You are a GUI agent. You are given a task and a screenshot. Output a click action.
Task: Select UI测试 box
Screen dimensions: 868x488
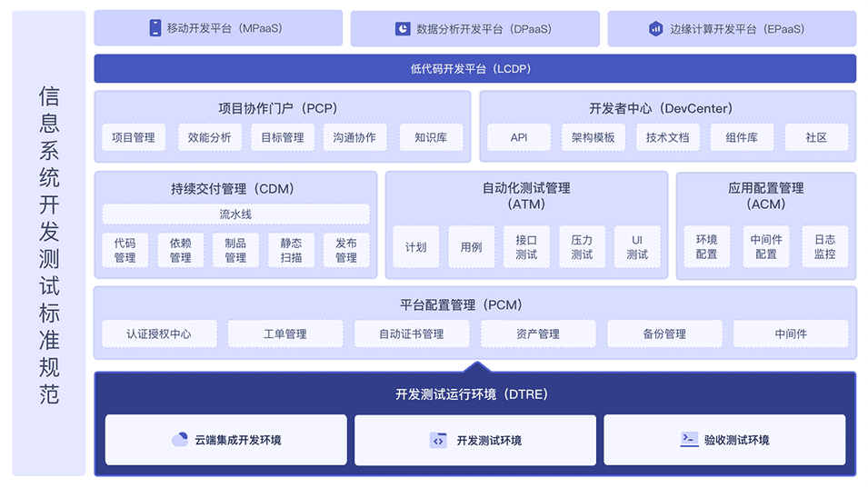[637, 247]
